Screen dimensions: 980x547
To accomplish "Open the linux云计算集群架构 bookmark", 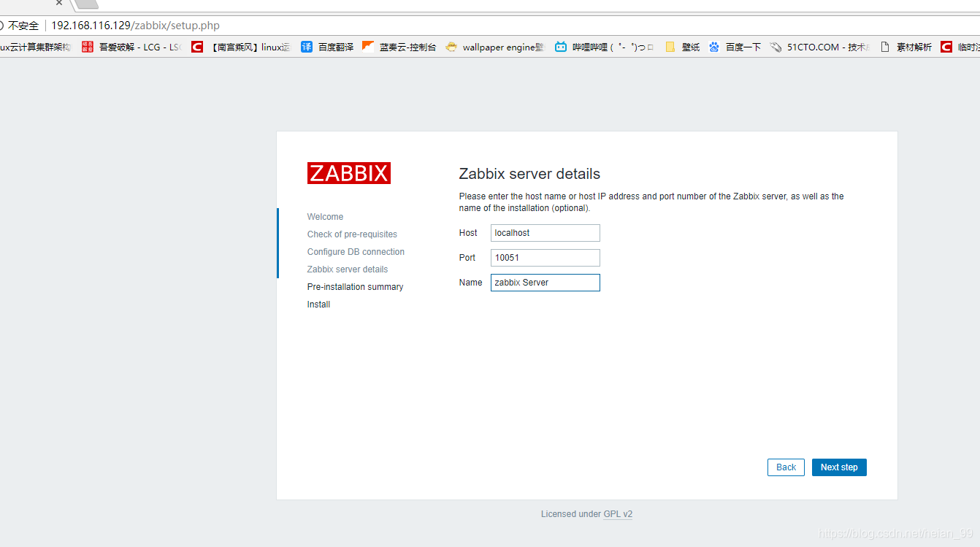I will [35, 47].
